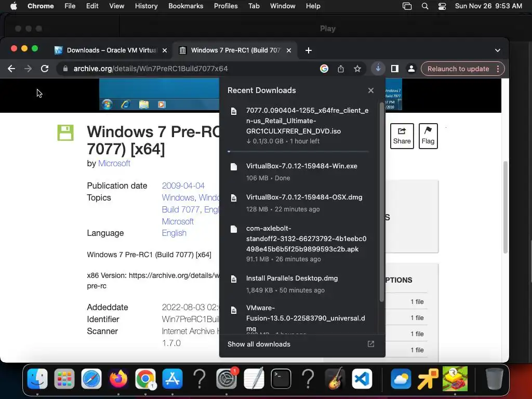The width and height of the screenshot is (532, 399).
Task: Open the Apple menu
Action: 14,6
